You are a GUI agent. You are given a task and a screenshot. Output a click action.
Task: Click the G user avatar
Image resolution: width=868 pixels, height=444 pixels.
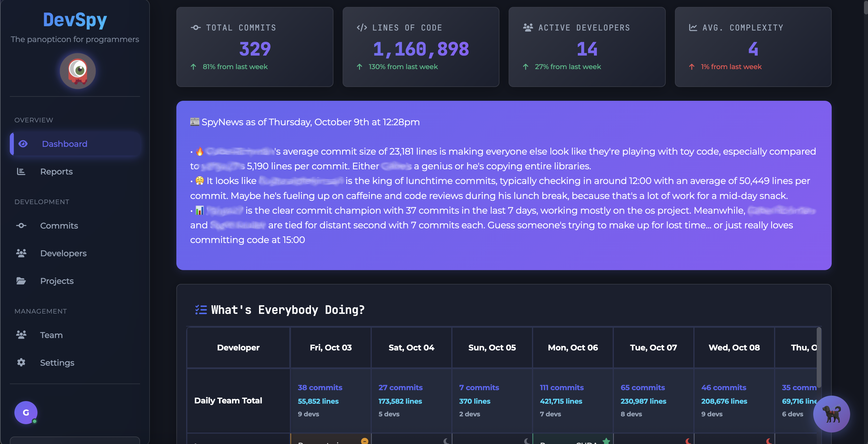tap(26, 412)
